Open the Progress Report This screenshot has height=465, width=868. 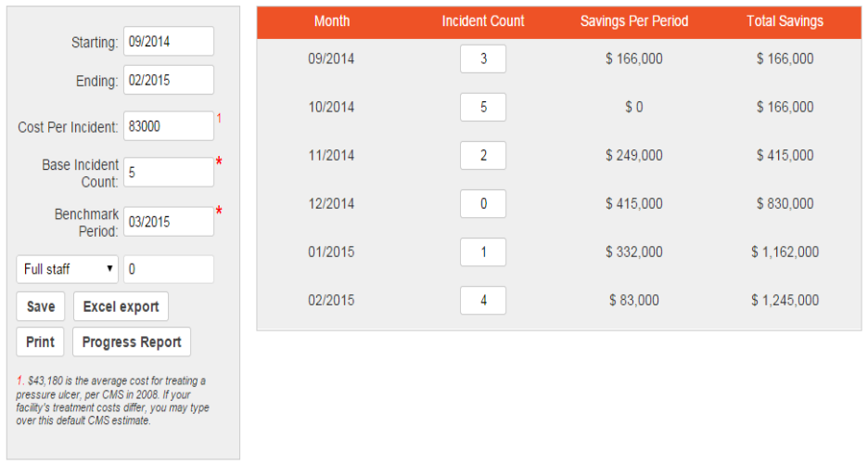tap(132, 342)
